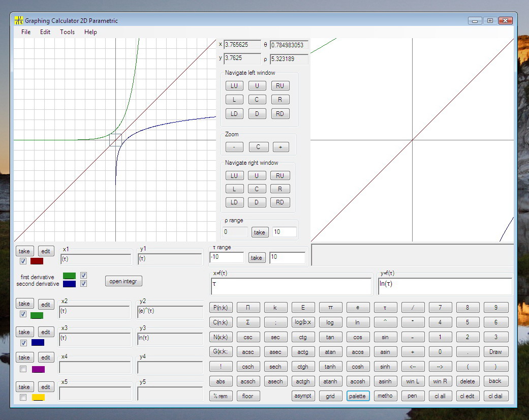Screen dimensions: 529x420
Task: Open the File menu
Action: click(26, 32)
